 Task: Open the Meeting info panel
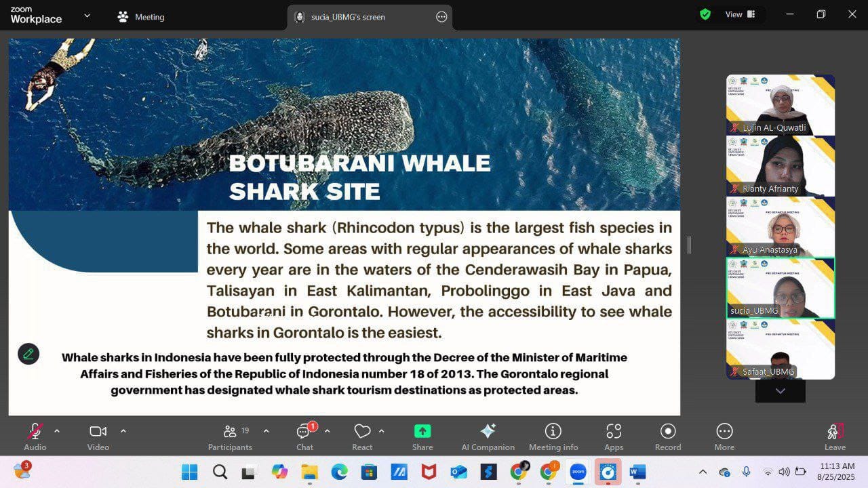[553, 436]
